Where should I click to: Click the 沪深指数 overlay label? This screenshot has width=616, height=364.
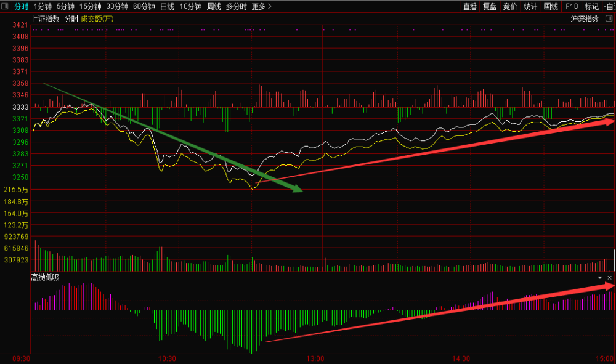click(x=585, y=18)
